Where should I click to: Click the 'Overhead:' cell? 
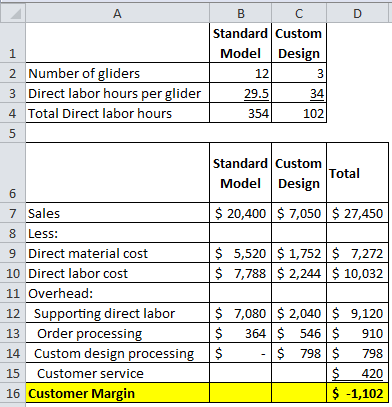coord(117,293)
